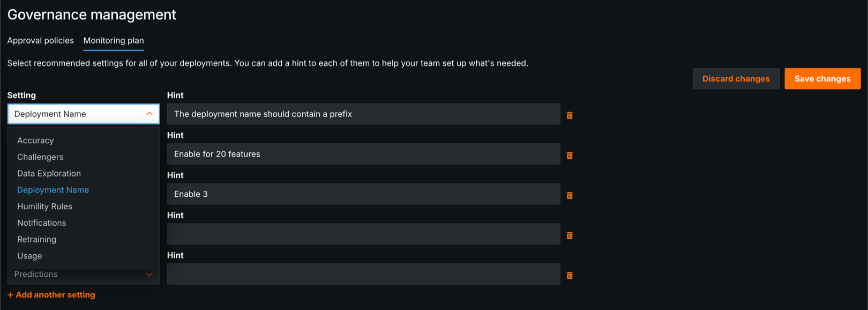Select Notifications setting option
The width and height of the screenshot is (868, 310).
(41, 223)
